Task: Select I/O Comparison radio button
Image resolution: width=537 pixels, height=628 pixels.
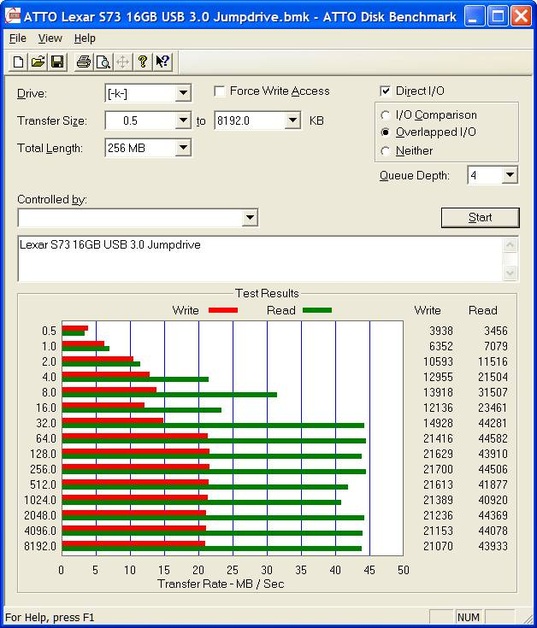Action: pos(385,115)
